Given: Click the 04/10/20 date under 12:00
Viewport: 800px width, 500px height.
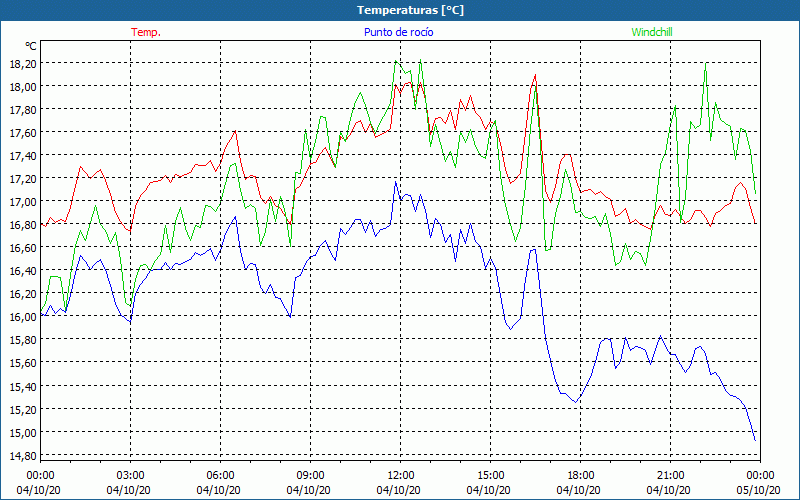Looking at the screenshot, I should [x=398, y=490].
